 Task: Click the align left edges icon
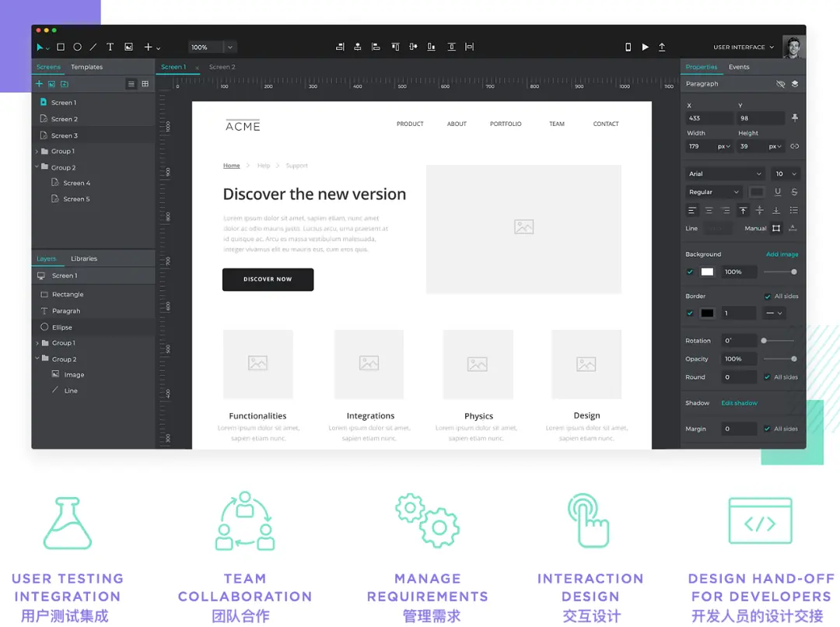376,47
